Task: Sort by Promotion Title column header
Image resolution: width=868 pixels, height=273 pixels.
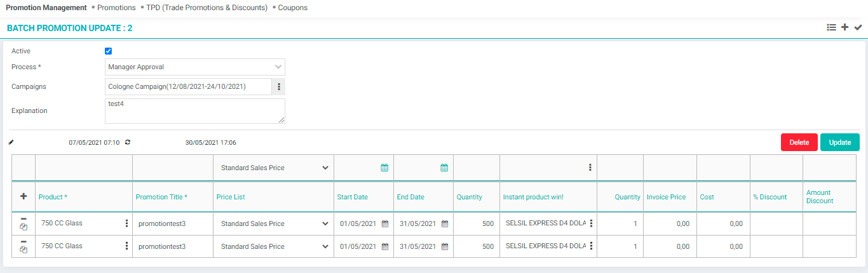Action: click(161, 197)
